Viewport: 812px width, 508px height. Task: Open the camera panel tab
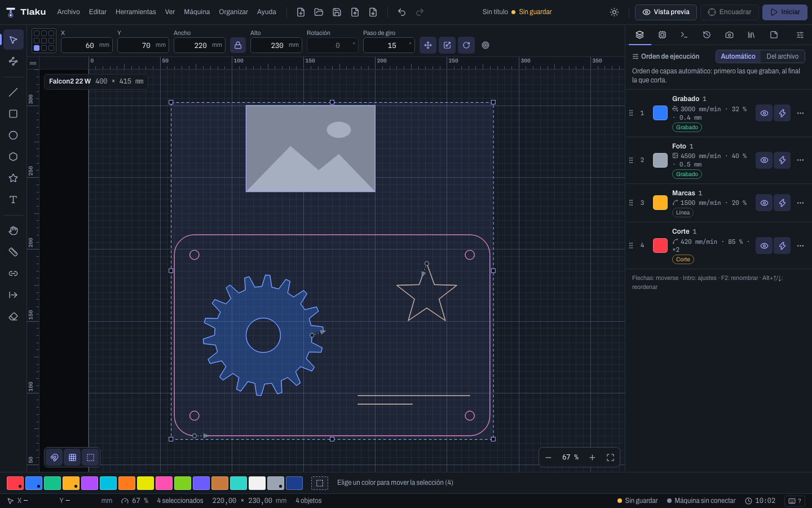[x=729, y=35]
